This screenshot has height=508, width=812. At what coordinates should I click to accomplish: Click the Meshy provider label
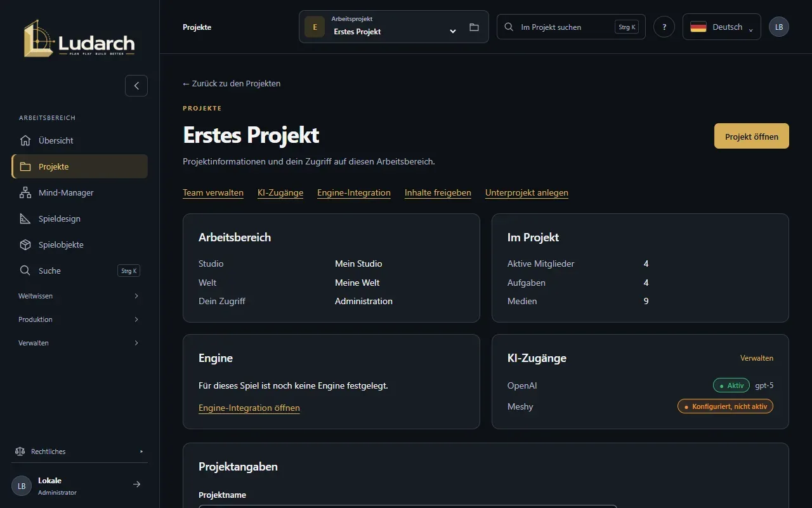[x=520, y=406]
